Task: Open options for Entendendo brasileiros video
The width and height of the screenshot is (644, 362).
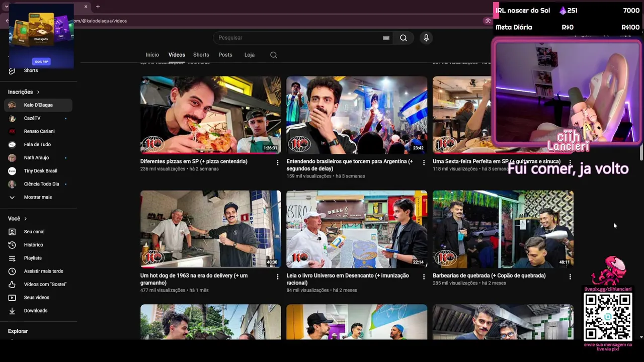Action: tap(424, 162)
